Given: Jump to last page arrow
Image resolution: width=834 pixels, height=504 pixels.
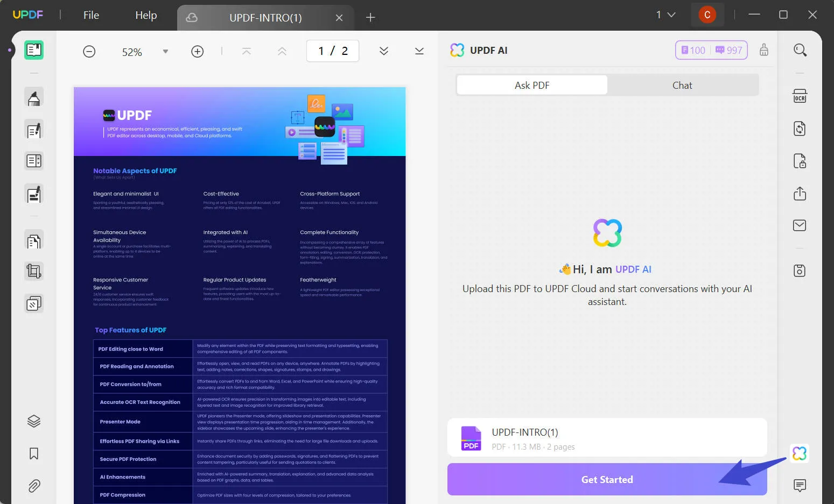Looking at the screenshot, I should tap(419, 51).
